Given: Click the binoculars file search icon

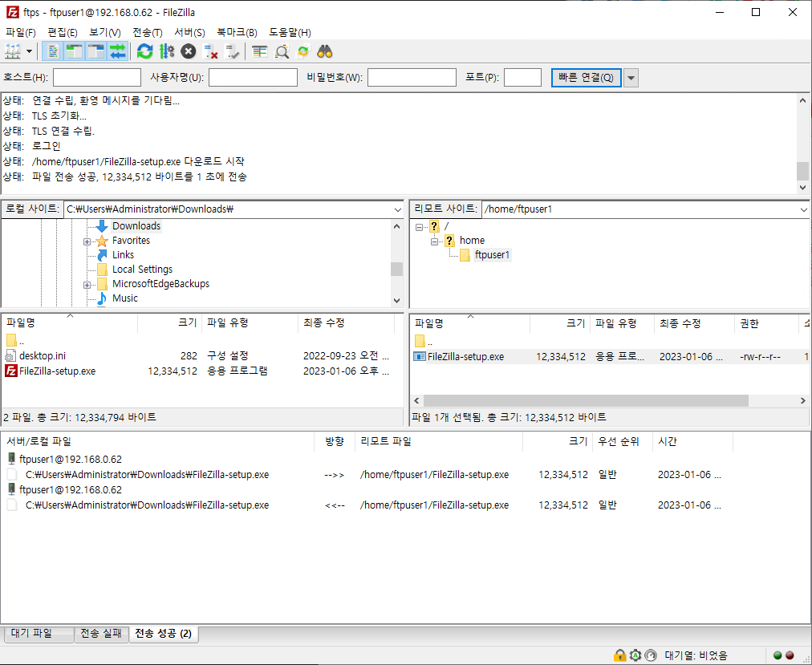Looking at the screenshot, I should (x=325, y=51).
